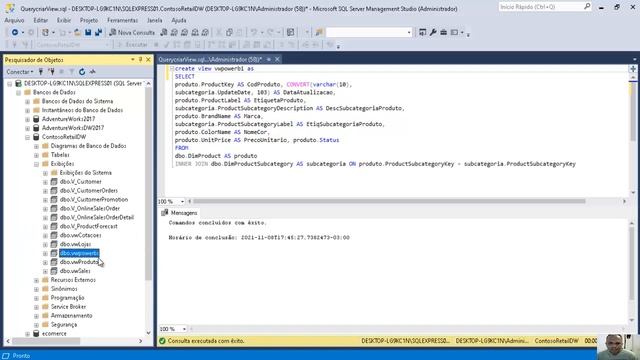Select the Diagramas de Banco de Dados folder
The image size is (640, 360).
(88, 146)
